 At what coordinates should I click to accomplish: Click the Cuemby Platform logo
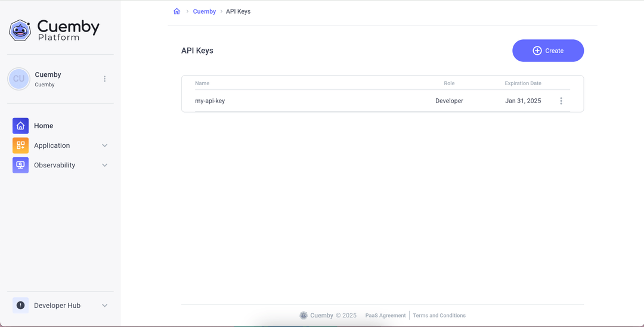(54, 30)
